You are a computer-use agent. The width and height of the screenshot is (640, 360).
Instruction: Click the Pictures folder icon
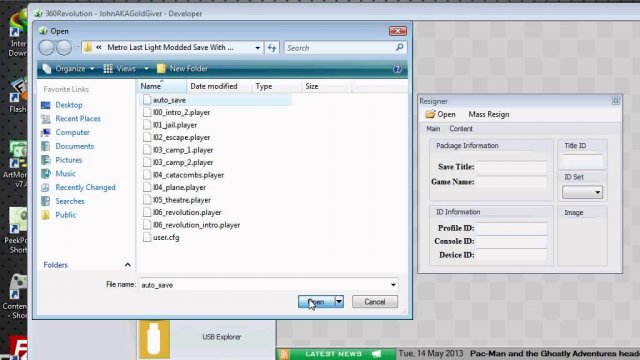(46, 160)
